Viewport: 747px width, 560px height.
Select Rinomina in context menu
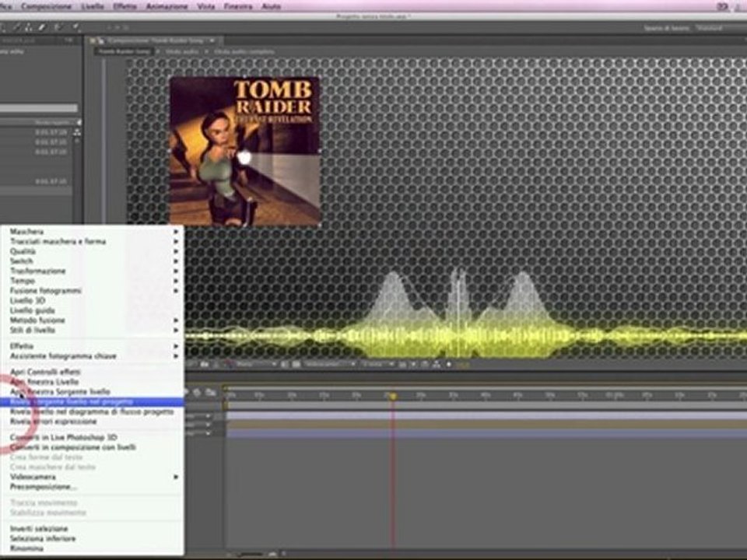click(93, 548)
